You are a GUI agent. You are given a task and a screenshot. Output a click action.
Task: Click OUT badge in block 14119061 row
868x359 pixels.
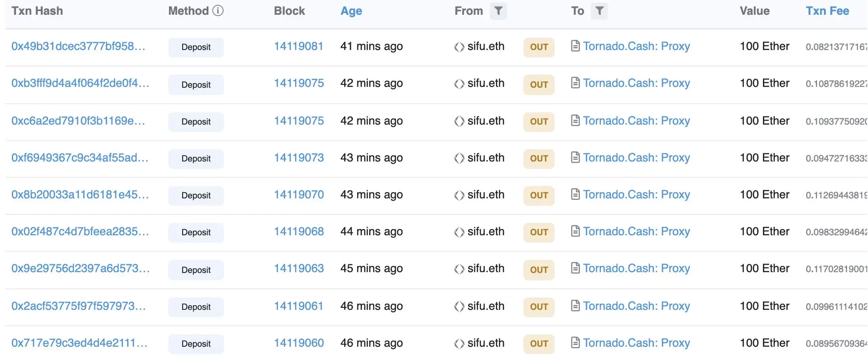click(x=539, y=307)
